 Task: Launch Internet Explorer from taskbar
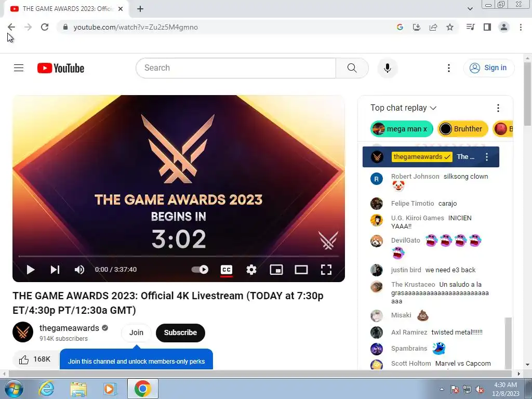46,389
